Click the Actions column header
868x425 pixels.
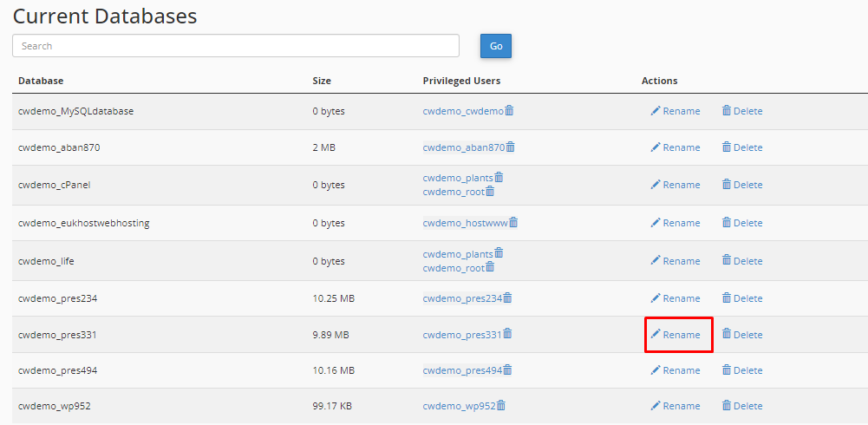[659, 81]
